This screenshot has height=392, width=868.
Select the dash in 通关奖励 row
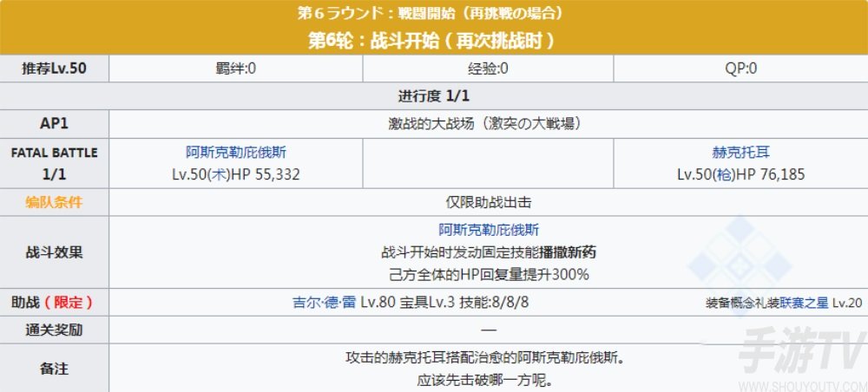pyautogui.click(x=488, y=330)
